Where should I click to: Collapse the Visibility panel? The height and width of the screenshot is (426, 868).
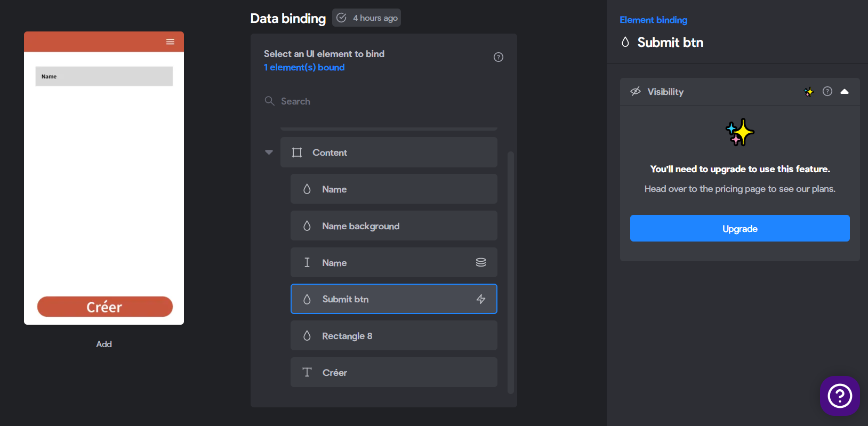click(x=845, y=91)
